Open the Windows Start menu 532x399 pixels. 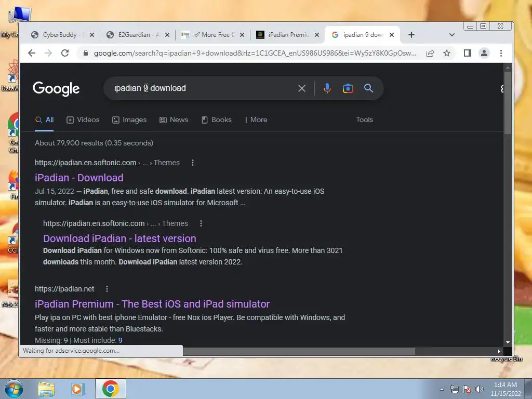pyautogui.click(x=14, y=389)
